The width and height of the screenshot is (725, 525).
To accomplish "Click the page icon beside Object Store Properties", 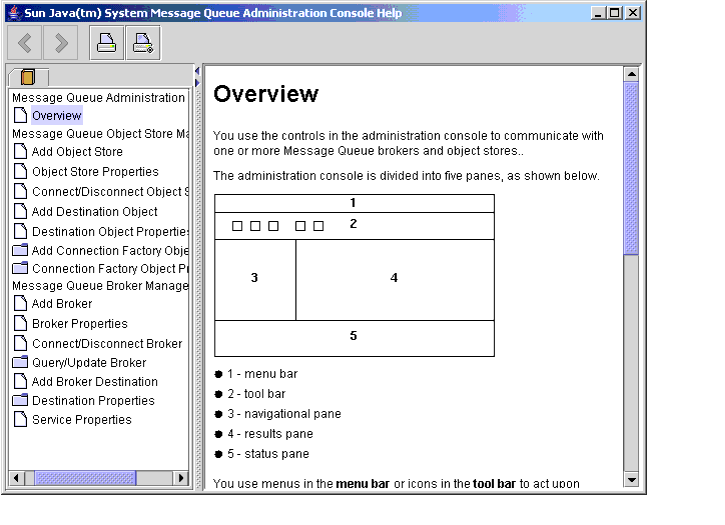I will click(20, 171).
